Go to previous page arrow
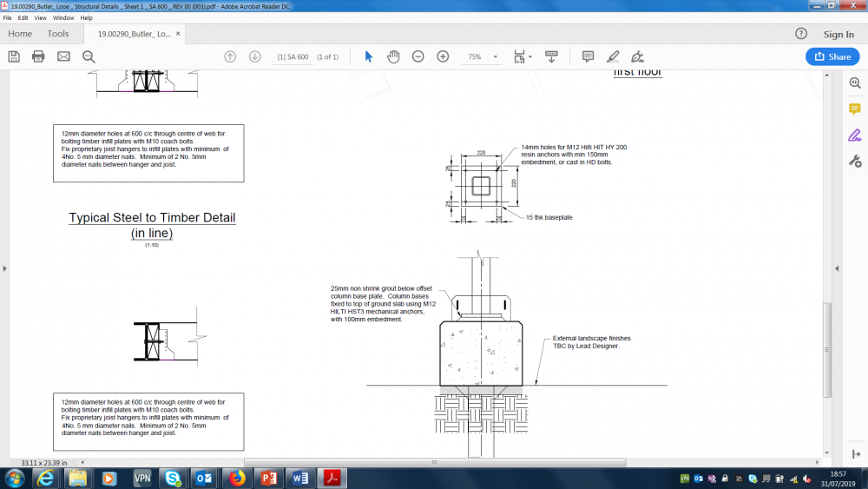Image resolution: width=868 pixels, height=489 pixels. tap(230, 56)
